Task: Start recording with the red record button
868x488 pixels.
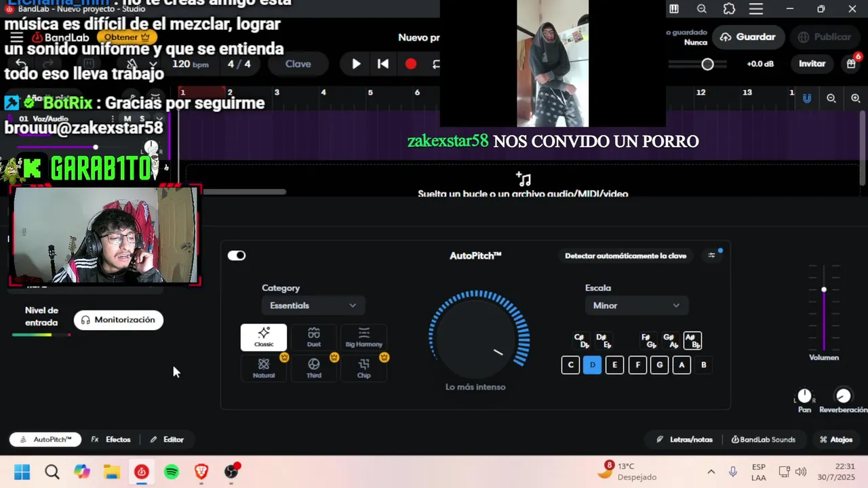Action: (x=411, y=64)
